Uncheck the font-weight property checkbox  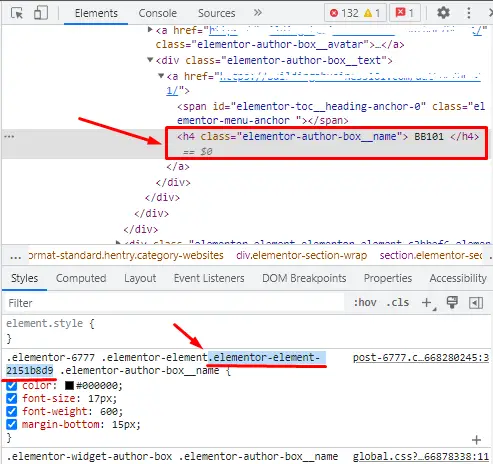(x=12, y=411)
